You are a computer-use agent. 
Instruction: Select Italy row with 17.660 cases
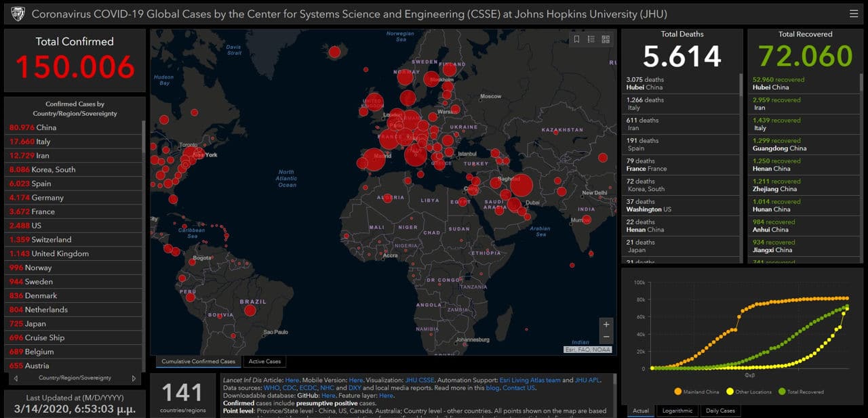[73, 142]
